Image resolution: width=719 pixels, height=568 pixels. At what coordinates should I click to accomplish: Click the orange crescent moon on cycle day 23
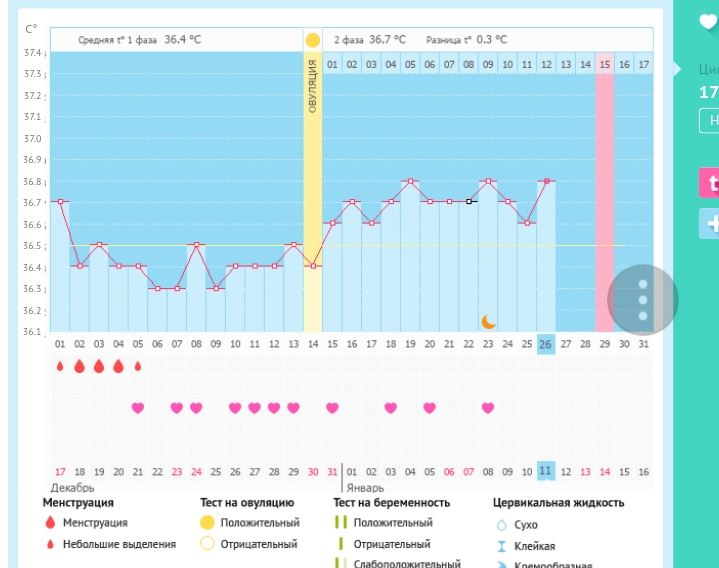pyautogui.click(x=488, y=321)
